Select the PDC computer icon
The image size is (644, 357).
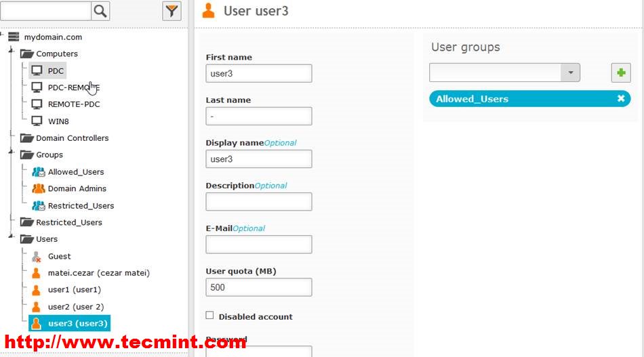37,70
